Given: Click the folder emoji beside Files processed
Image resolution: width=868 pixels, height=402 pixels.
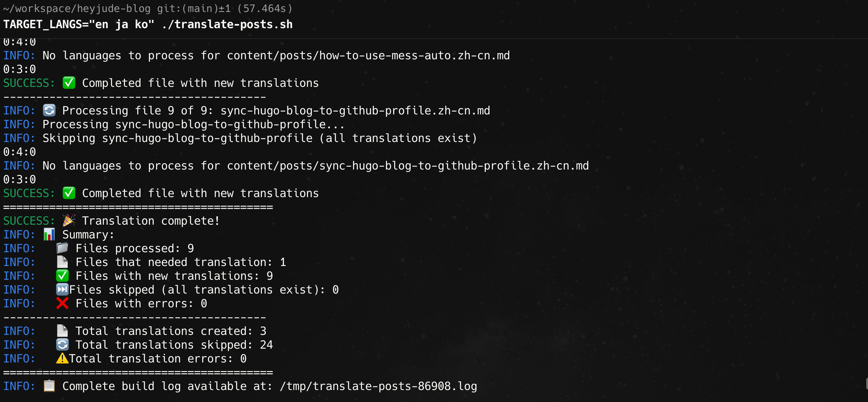Looking at the screenshot, I should (62, 248).
